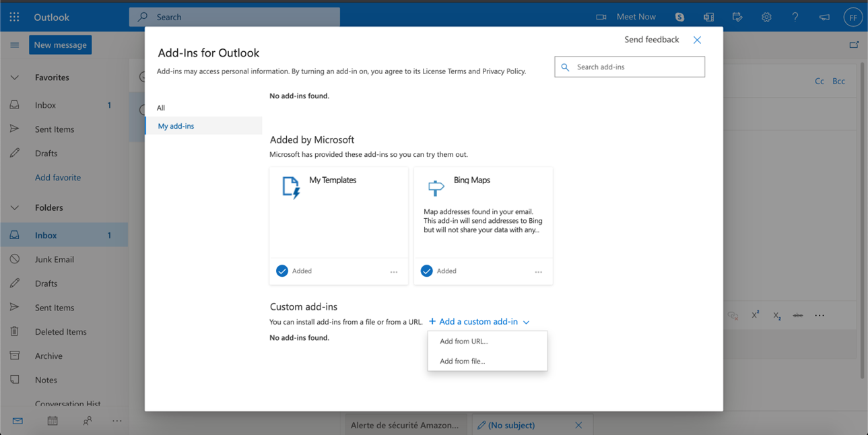868x435 pixels.
Task: Select the All add-ins category
Action: coord(161,108)
